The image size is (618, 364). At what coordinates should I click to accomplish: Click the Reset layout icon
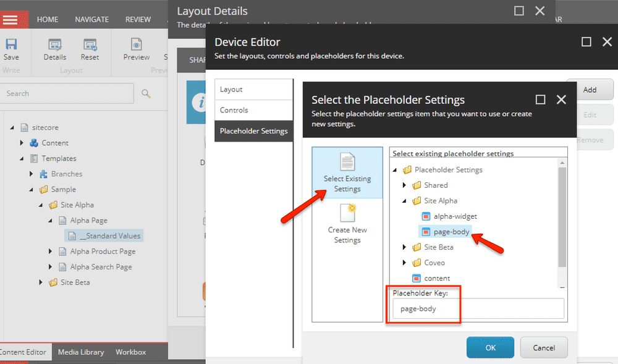point(90,45)
